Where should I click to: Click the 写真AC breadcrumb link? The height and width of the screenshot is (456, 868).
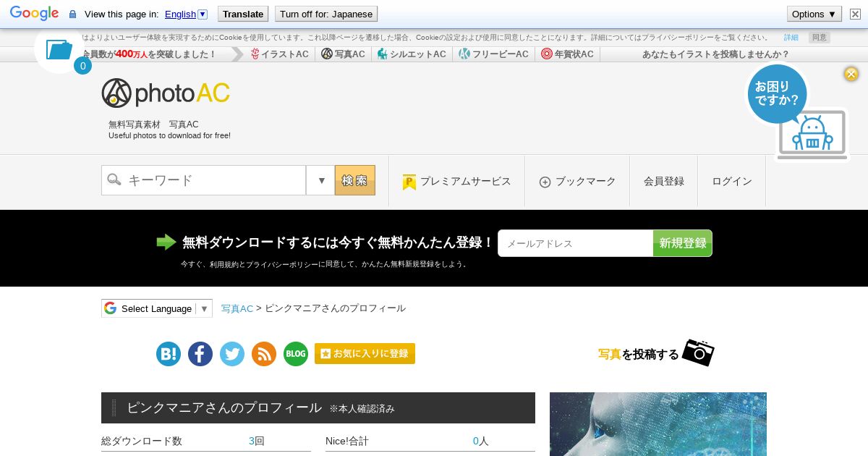[x=237, y=308]
